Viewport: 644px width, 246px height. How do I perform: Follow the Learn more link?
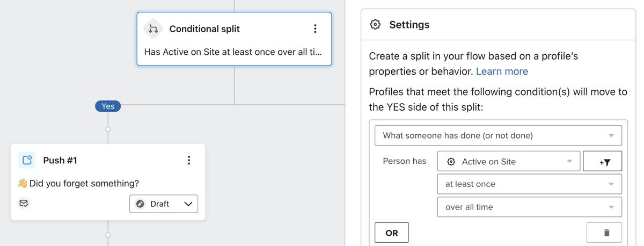pyautogui.click(x=502, y=71)
